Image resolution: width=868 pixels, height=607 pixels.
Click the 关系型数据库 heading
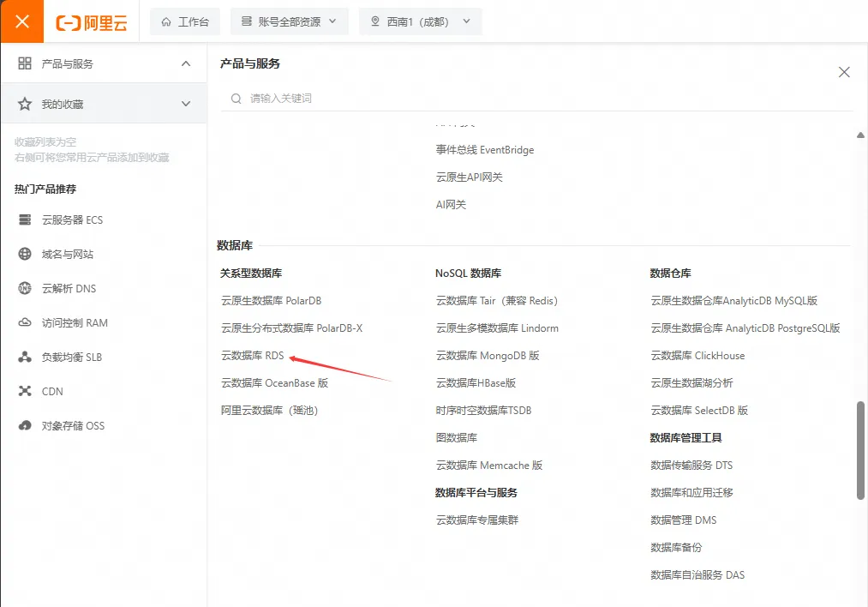pos(251,273)
